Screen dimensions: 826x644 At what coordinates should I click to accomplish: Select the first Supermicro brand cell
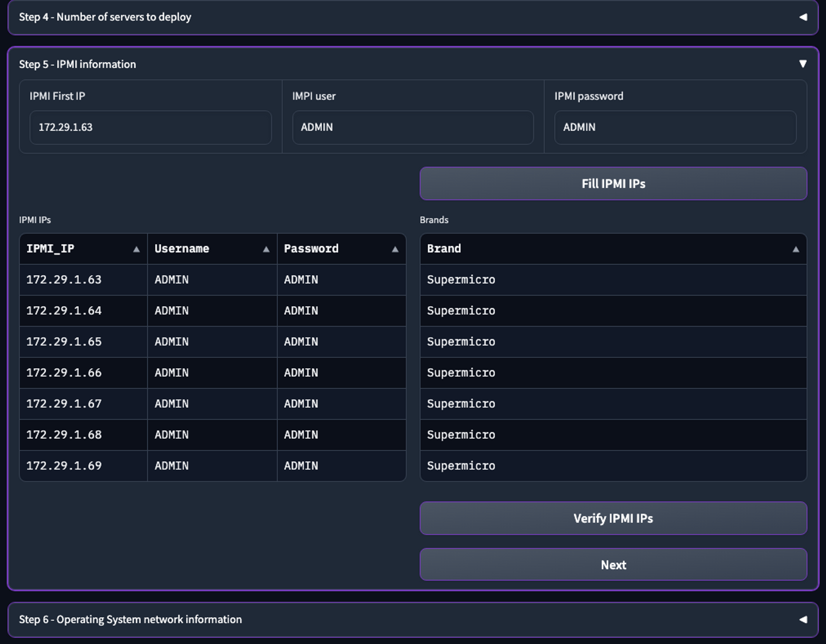pyautogui.click(x=613, y=280)
